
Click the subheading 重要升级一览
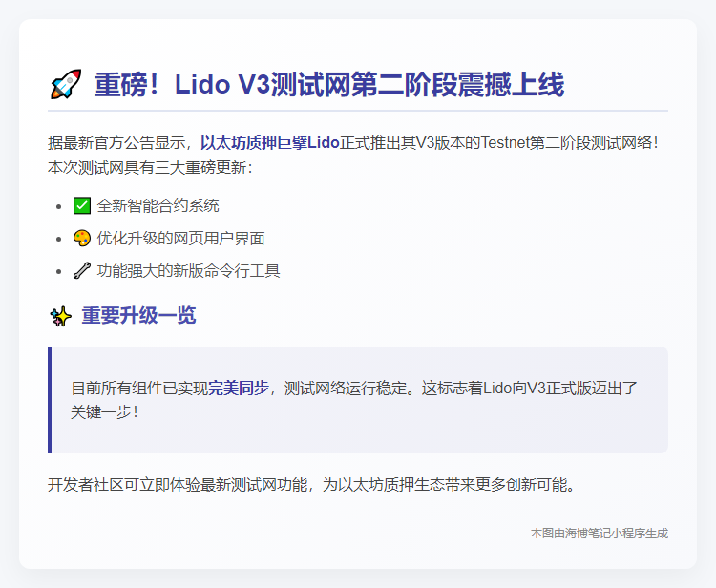138,315
